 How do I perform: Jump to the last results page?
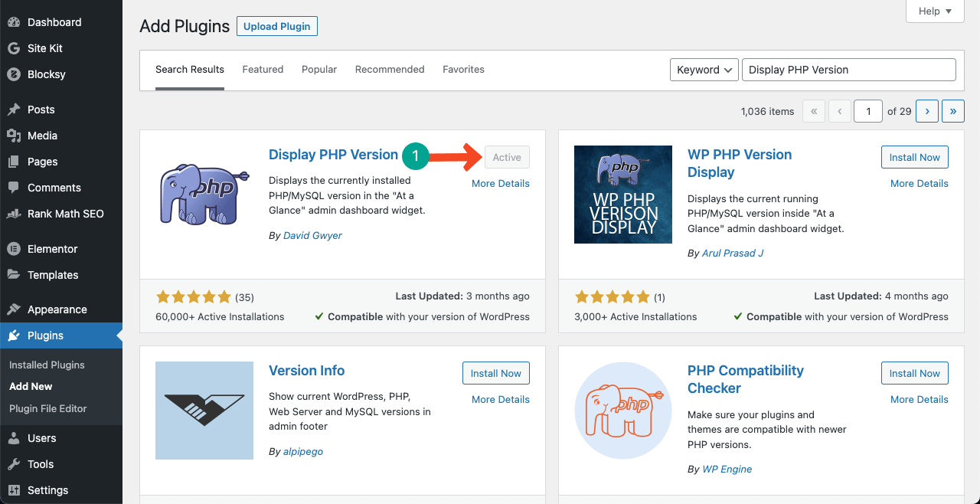(x=952, y=111)
